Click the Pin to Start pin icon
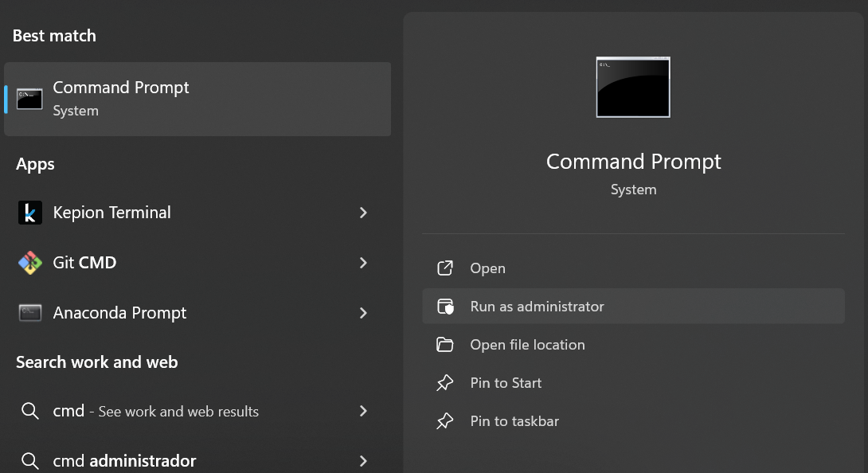This screenshot has width=868, height=473. [445, 383]
